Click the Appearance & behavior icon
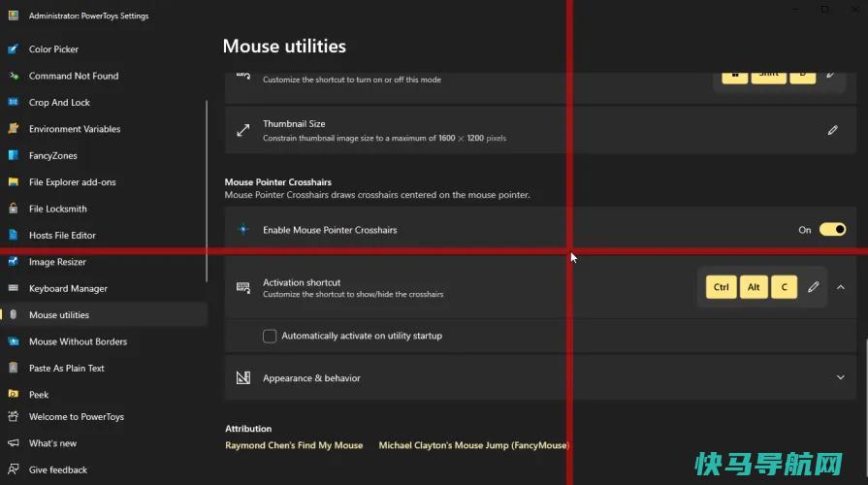Viewport: 868px width, 485px height. tap(243, 377)
